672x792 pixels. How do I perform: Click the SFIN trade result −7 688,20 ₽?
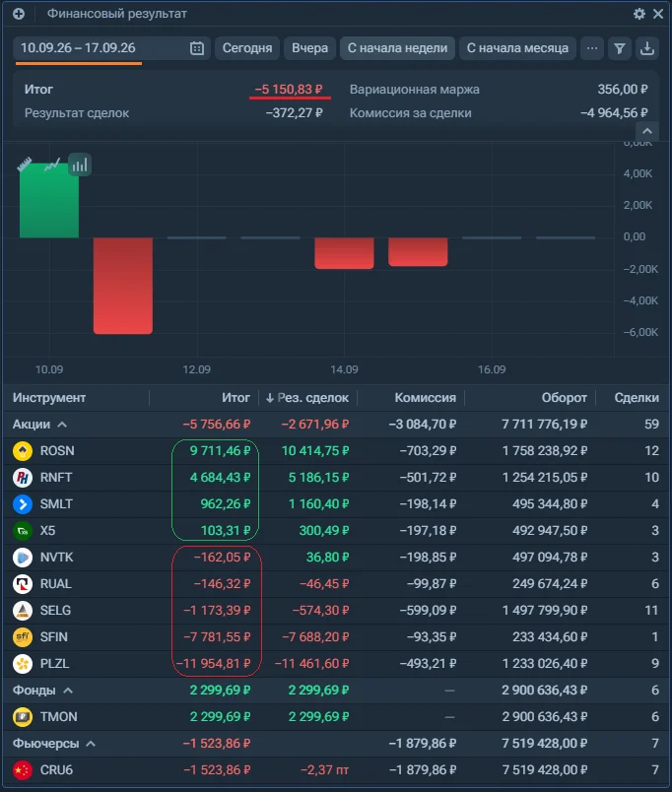click(315, 637)
